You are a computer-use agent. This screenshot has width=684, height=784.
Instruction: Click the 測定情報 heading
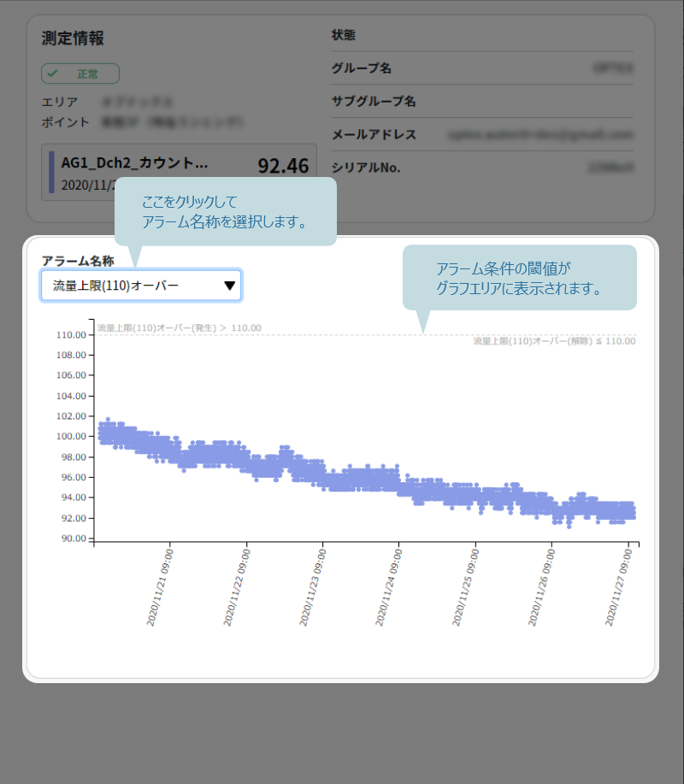click(x=73, y=38)
